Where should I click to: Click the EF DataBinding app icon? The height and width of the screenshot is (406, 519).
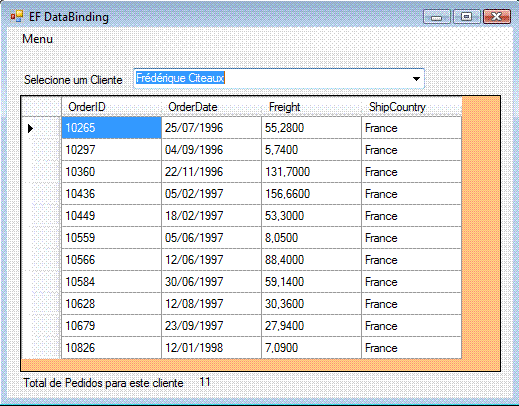point(16,16)
